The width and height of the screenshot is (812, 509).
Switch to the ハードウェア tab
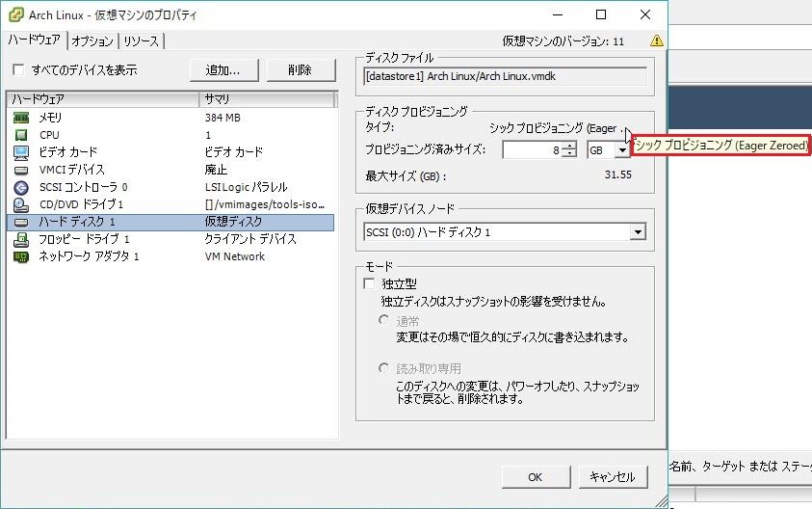coord(35,40)
